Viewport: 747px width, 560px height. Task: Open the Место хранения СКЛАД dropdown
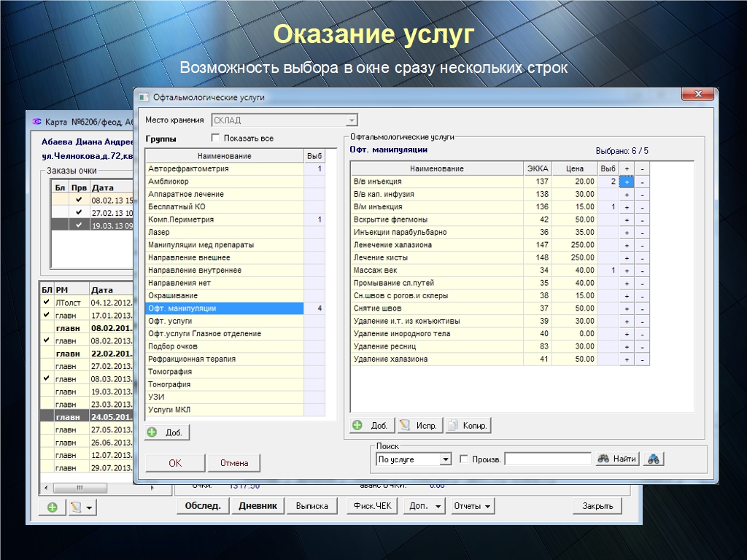click(352, 120)
